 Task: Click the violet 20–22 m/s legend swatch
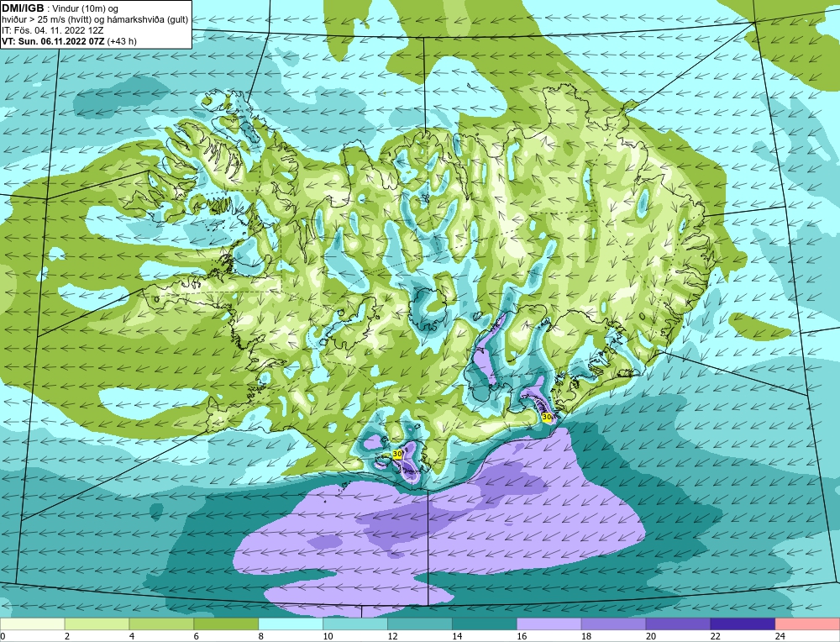[x=678, y=624]
